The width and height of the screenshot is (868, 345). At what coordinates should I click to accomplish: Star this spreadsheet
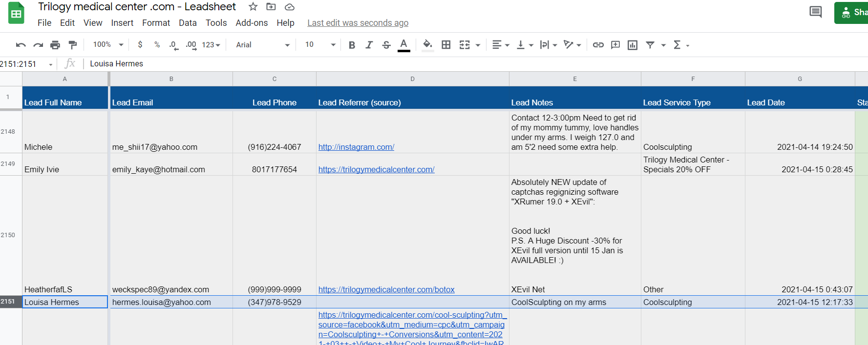click(x=253, y=7)
